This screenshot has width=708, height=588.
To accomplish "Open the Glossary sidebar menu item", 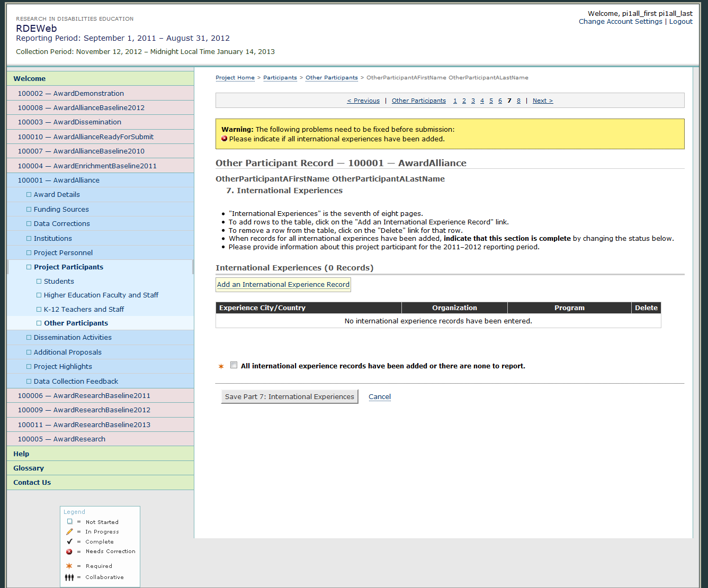I will coord(29,468).
